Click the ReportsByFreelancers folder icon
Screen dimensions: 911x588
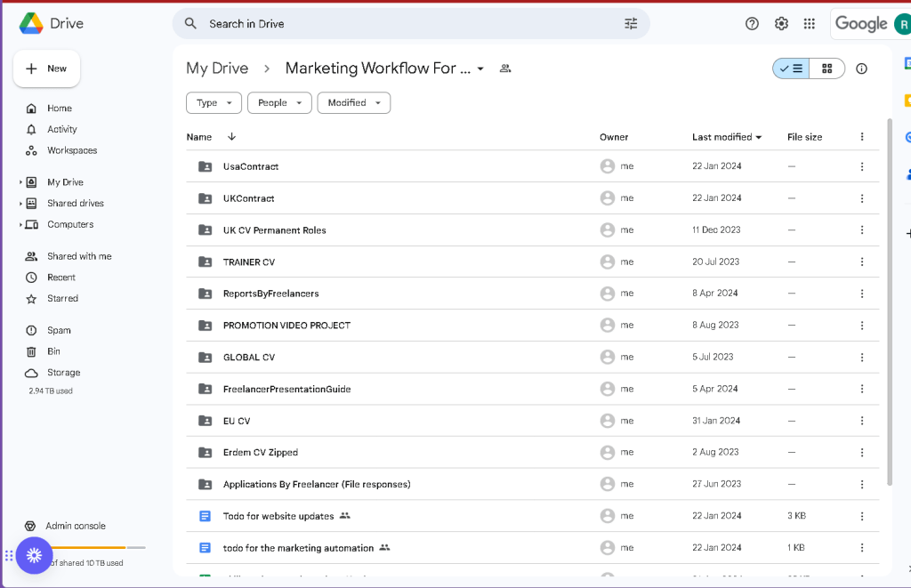pos(206,294)
